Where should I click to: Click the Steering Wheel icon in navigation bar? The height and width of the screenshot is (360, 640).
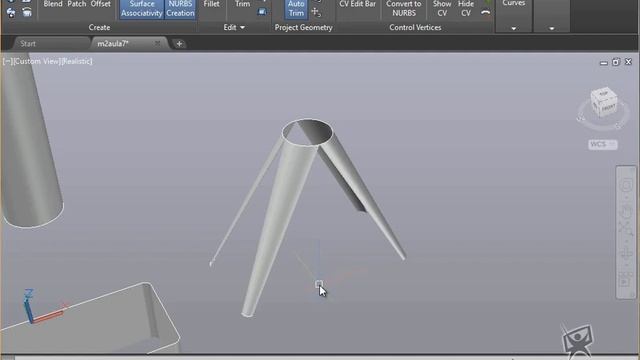(626, 186)
